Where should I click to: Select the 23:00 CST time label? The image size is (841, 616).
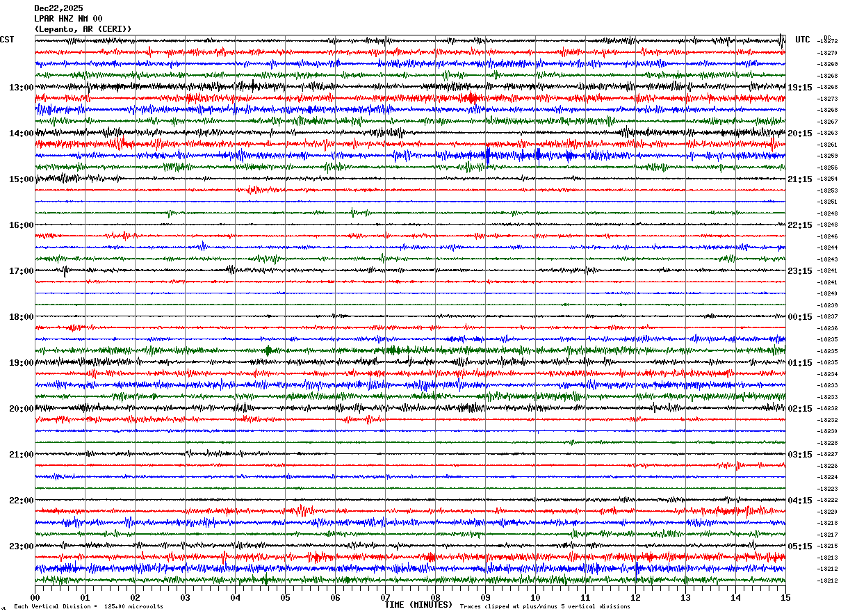(22, 546)
